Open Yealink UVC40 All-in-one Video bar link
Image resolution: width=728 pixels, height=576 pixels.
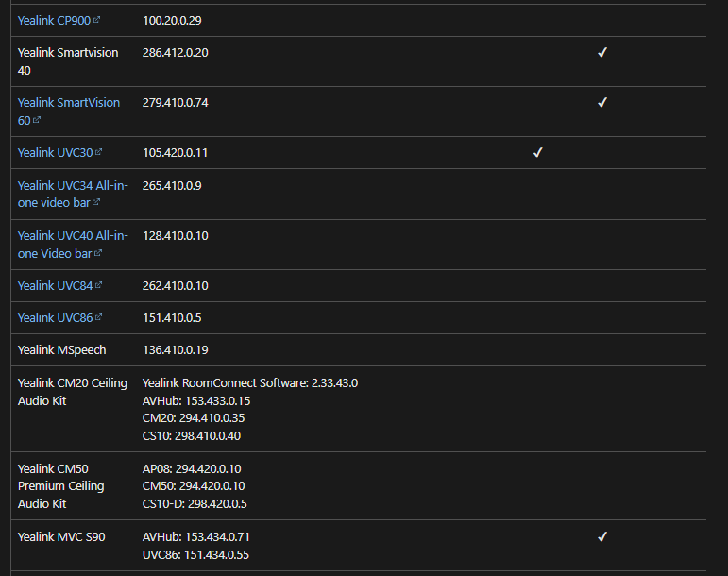coord(73,245)
